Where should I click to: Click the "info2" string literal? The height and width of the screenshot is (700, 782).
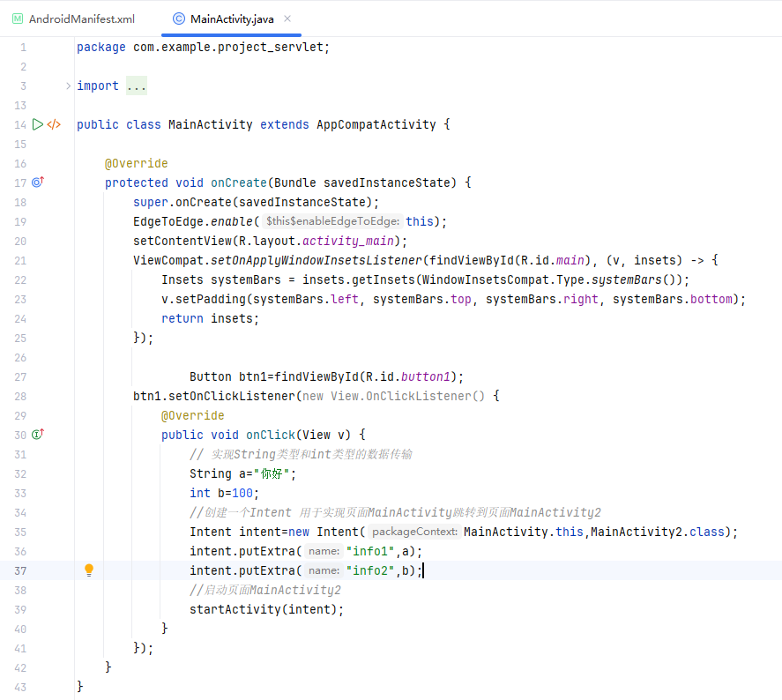point(370,570)
